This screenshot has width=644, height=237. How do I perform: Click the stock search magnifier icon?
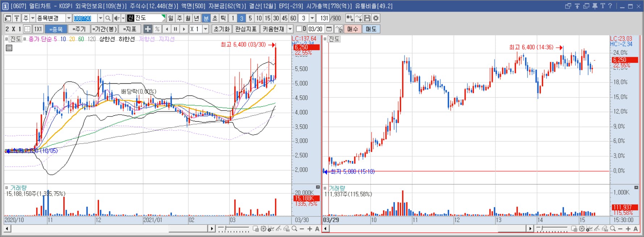point(108,18)
